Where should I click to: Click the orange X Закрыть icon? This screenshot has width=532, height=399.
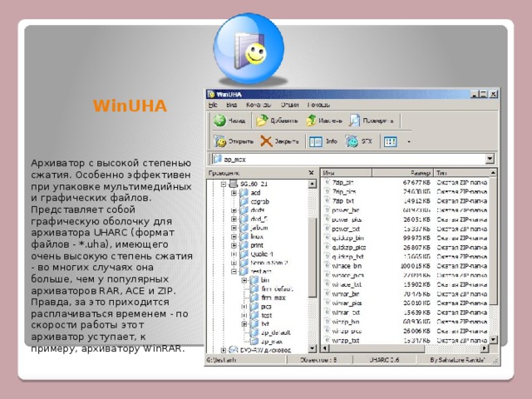coord(266,141)
